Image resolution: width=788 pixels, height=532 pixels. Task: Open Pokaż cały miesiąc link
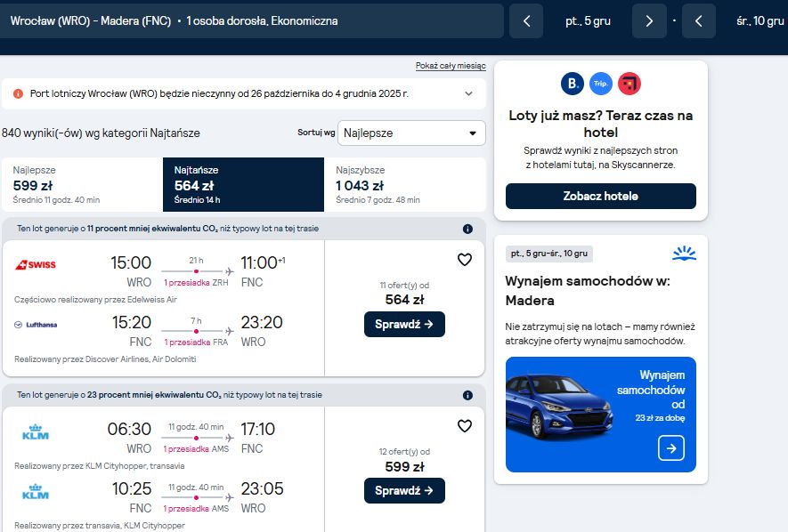coord(451,66)
